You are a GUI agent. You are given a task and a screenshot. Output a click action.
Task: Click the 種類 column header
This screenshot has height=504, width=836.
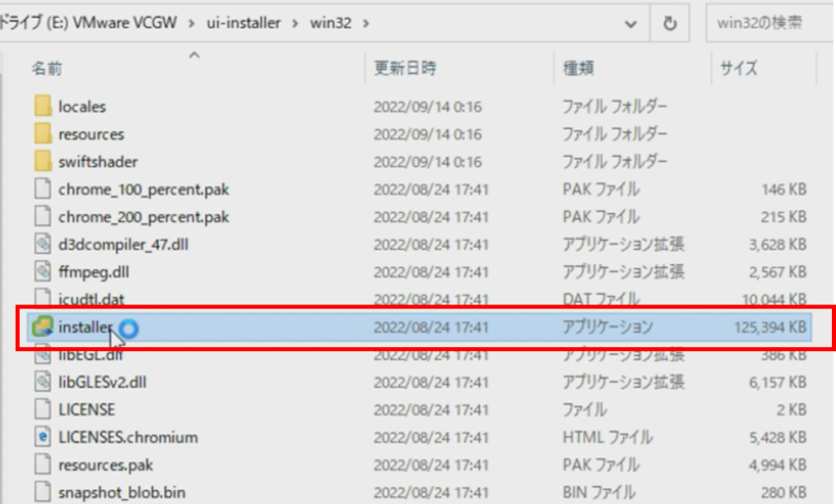(578, 68)
